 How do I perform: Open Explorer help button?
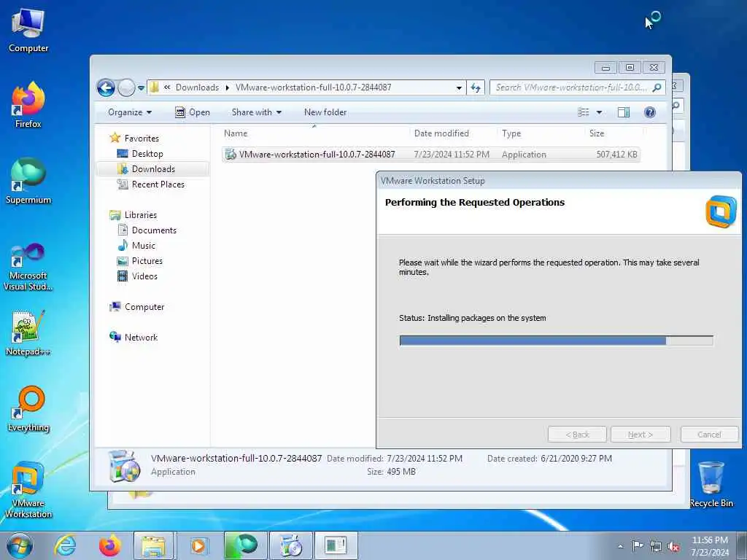pyautogui.click(x=649, y=112)
